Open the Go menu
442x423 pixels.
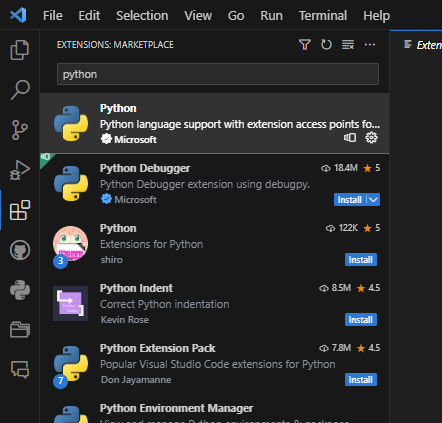click(x=236, y=15)
